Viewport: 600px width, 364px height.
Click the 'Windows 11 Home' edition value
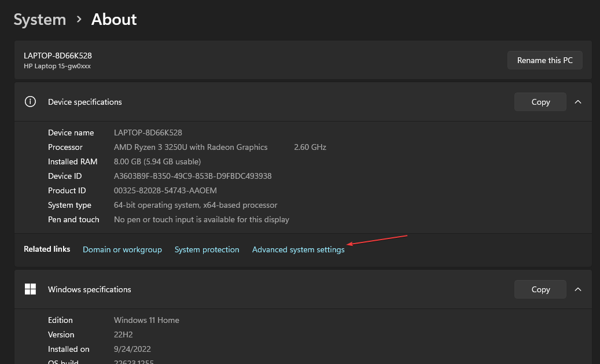(x=146, y=320)
